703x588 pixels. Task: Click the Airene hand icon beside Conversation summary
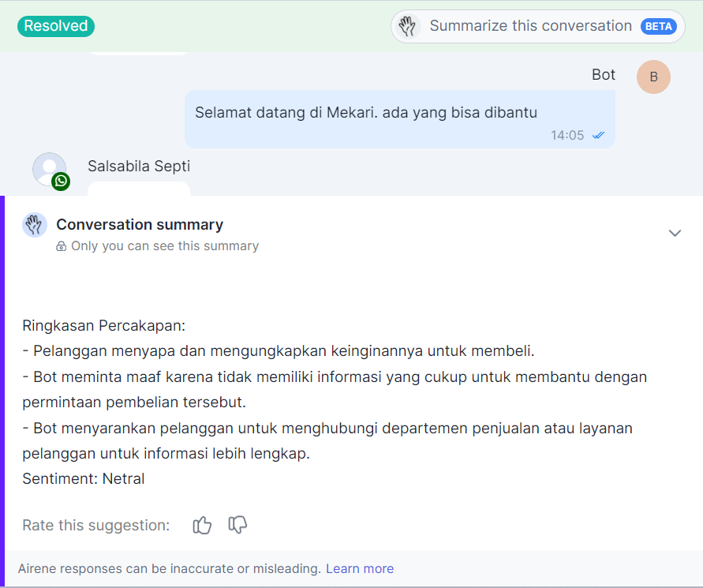tap(35, 225)
